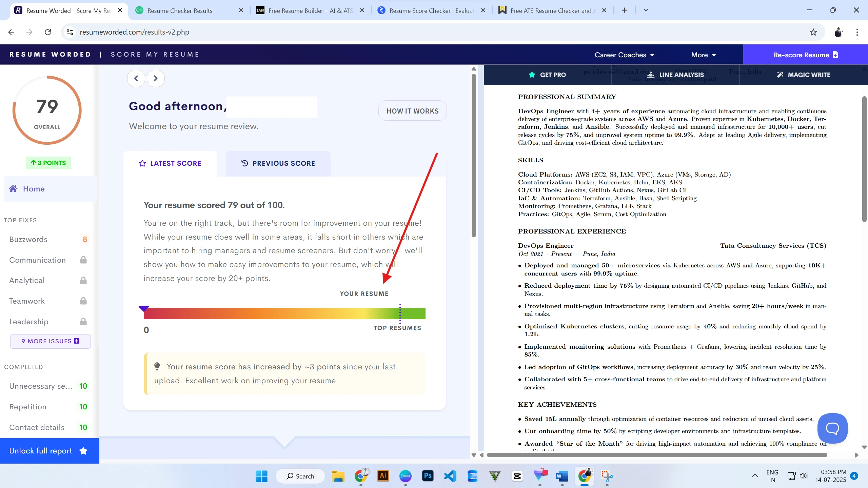Open the Unnecessary sections completed item
868x488 pixels.
tap(48, 386)
